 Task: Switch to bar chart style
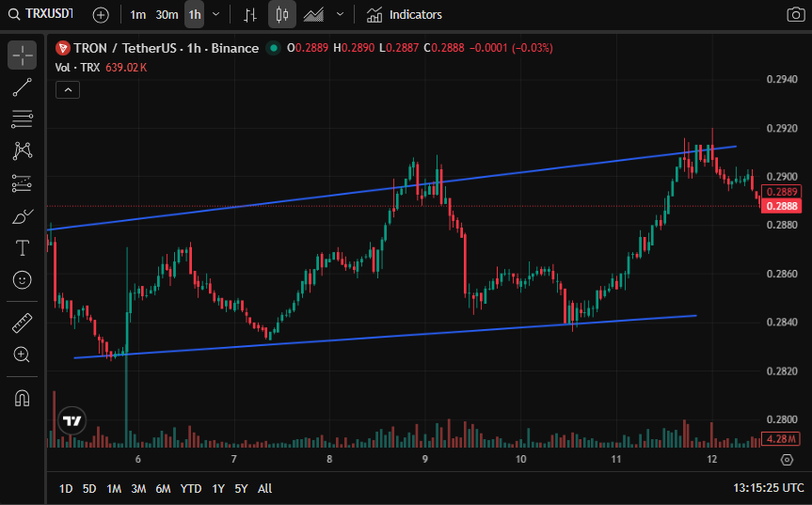coord(250,14)
